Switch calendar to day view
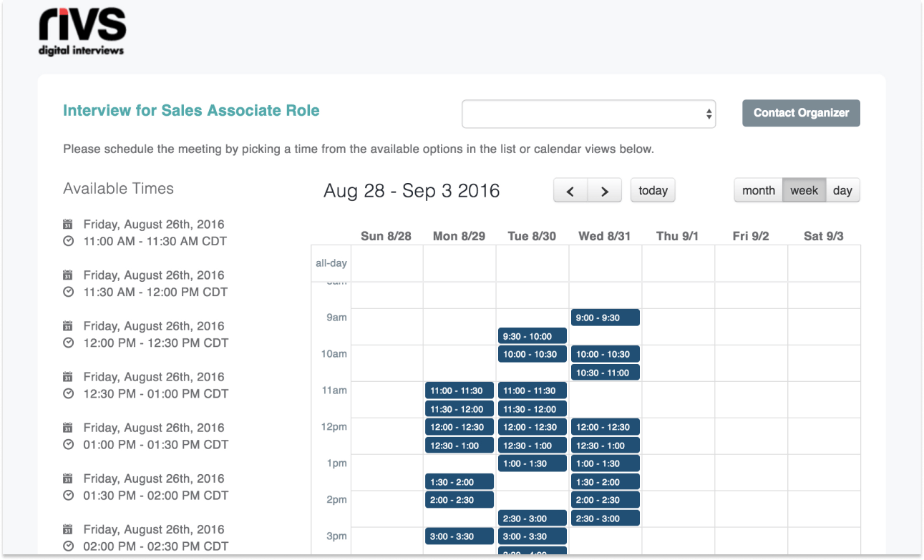The height and width of the screenshot is (560, 924). click(x=842, y=190)
